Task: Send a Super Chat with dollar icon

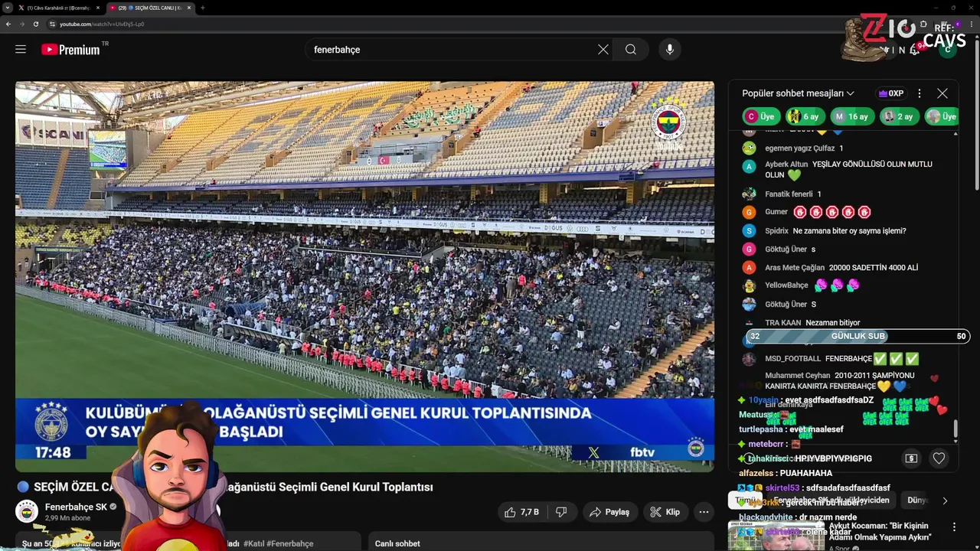Action: pos(911,458)
